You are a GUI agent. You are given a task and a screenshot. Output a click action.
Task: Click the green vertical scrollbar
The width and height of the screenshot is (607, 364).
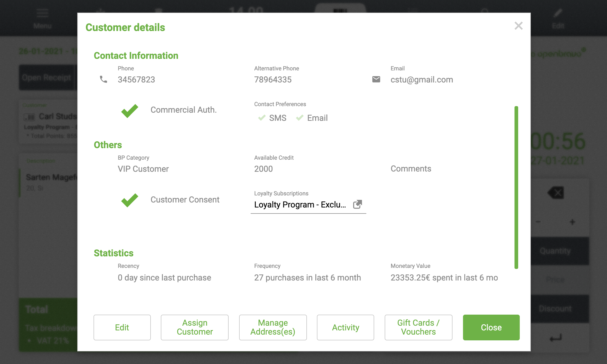pyautogui.click(x=516, y=187)
